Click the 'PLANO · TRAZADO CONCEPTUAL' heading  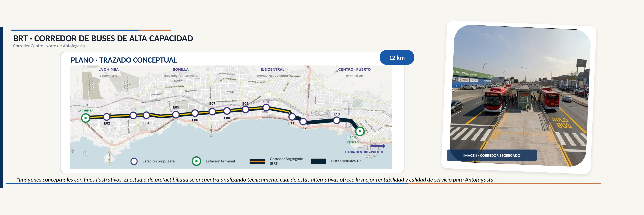[124, 60]
